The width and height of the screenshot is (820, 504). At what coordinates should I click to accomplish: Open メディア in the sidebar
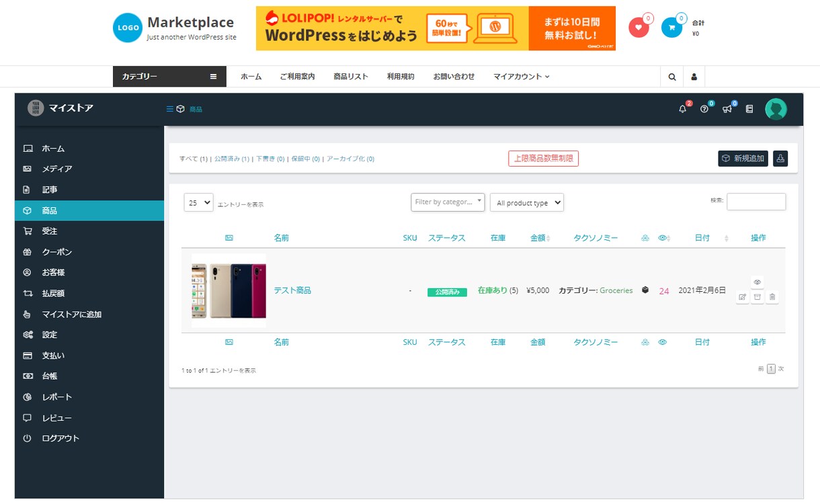(89, 169)
